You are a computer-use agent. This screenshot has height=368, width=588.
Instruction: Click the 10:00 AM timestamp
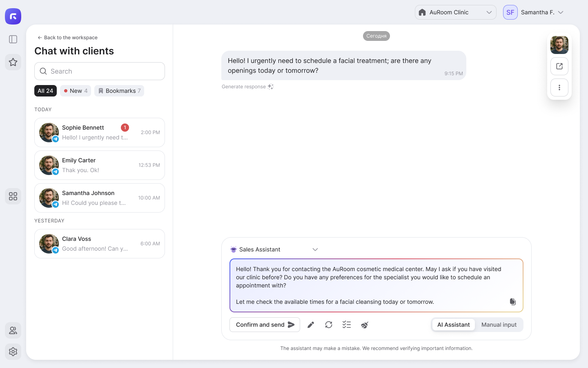pos(149,198)
